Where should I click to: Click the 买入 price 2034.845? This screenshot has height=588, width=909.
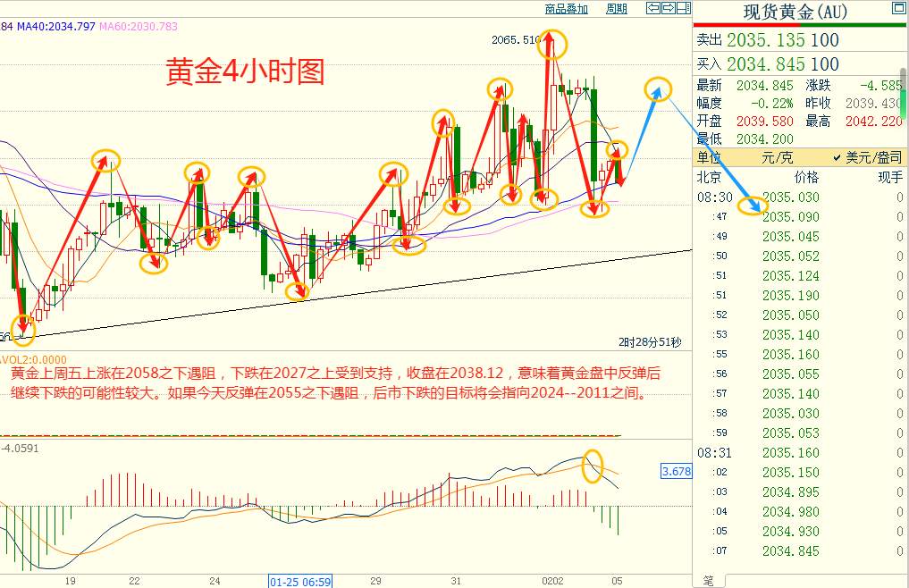[x=766, y=63]
